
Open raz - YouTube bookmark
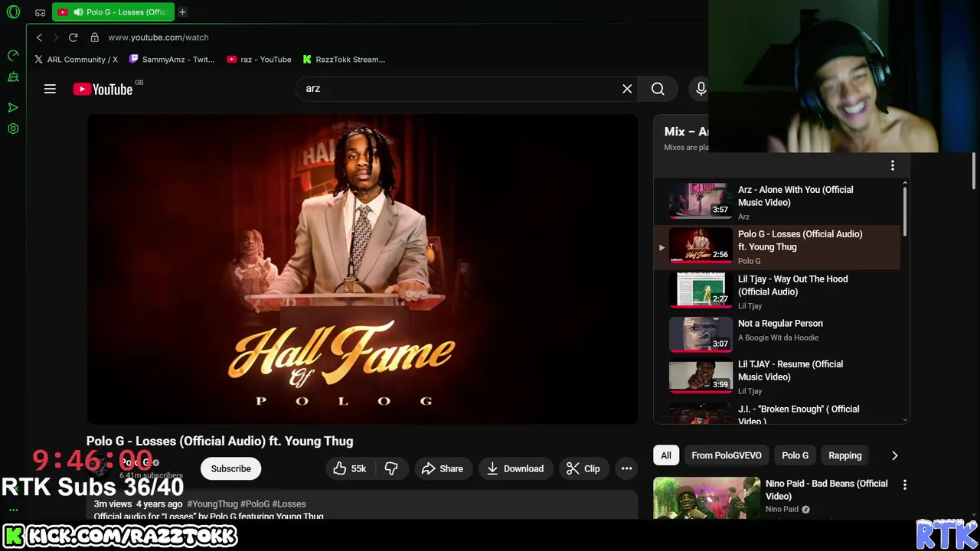[x=259, y=59]
